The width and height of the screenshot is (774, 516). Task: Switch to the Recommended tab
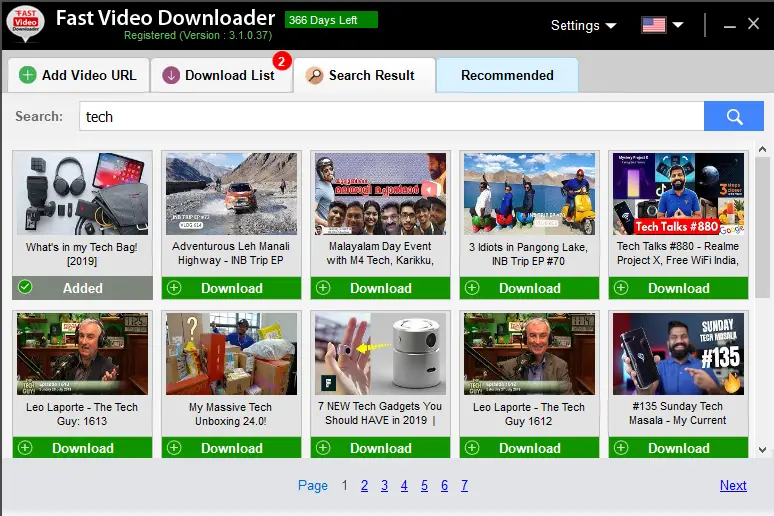[x=507, y=76]
